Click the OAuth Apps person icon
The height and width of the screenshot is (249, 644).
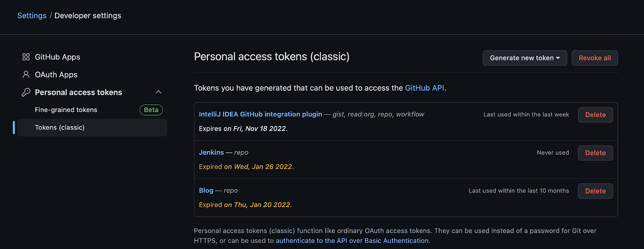(x=26, y=75)
